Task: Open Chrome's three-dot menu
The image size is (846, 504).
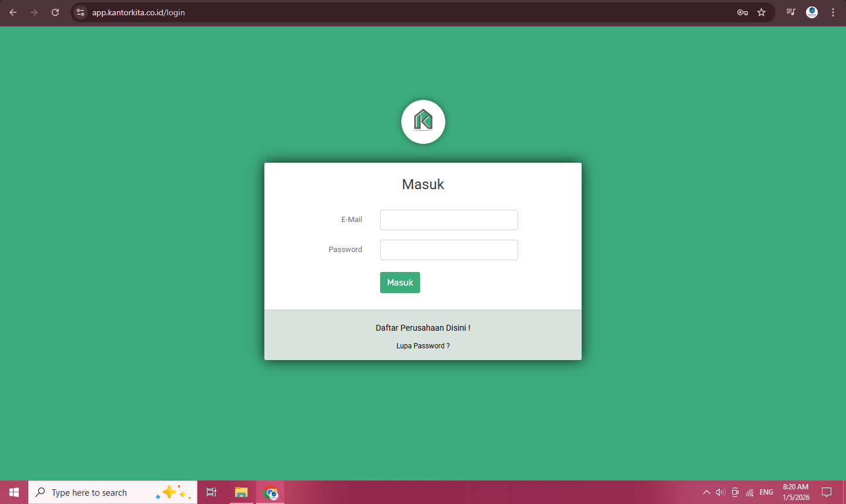Action: point(833,12)
